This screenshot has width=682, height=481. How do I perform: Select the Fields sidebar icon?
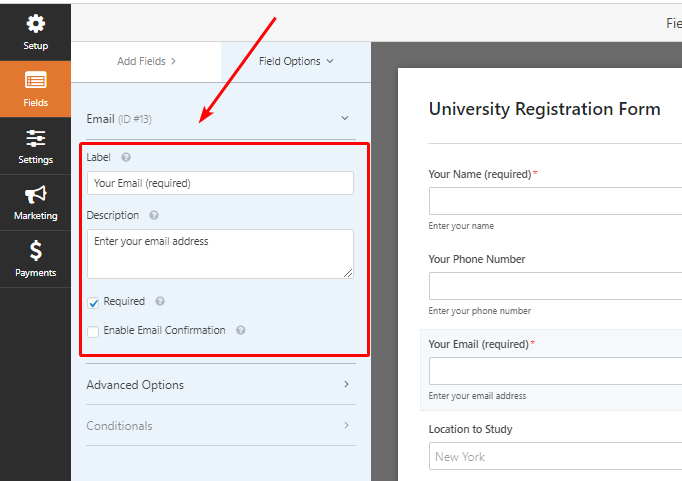35,81
